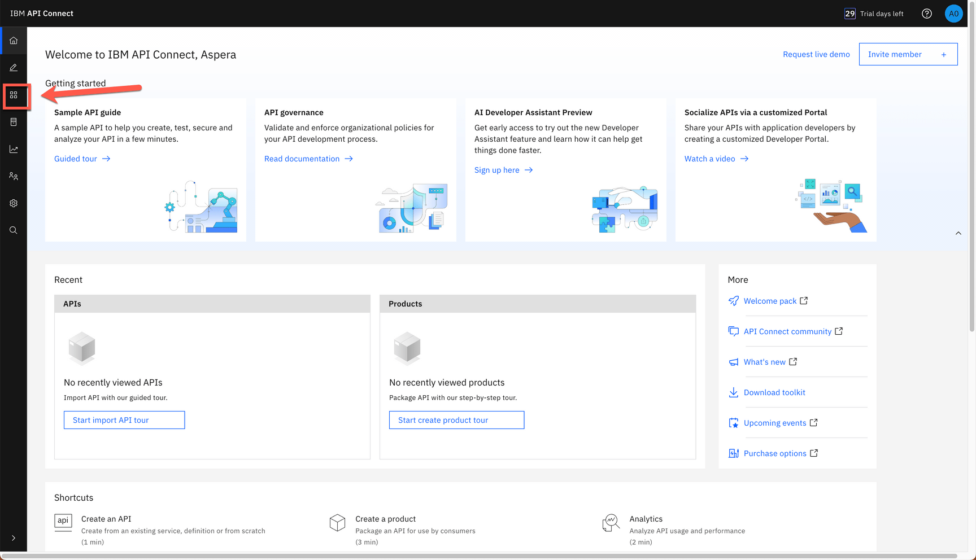Image resolution: width=976 pixels, height=560 pixels.
Task: Expand the left sidebar navigation chevron
Action: pyautogui.click(x=14, y=538)
